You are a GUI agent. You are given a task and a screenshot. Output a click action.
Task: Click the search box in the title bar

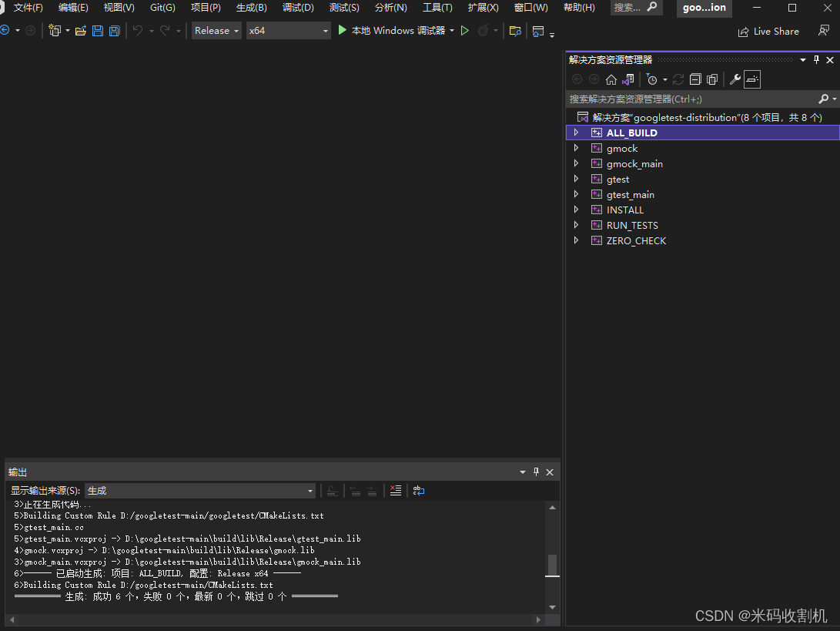click(x=636, y=8)
